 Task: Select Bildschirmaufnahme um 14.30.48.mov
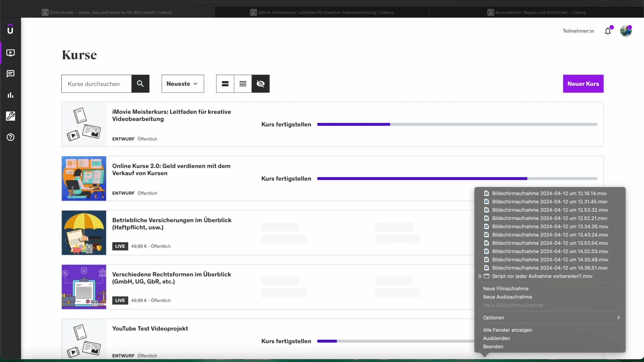[x=550, y=260]
